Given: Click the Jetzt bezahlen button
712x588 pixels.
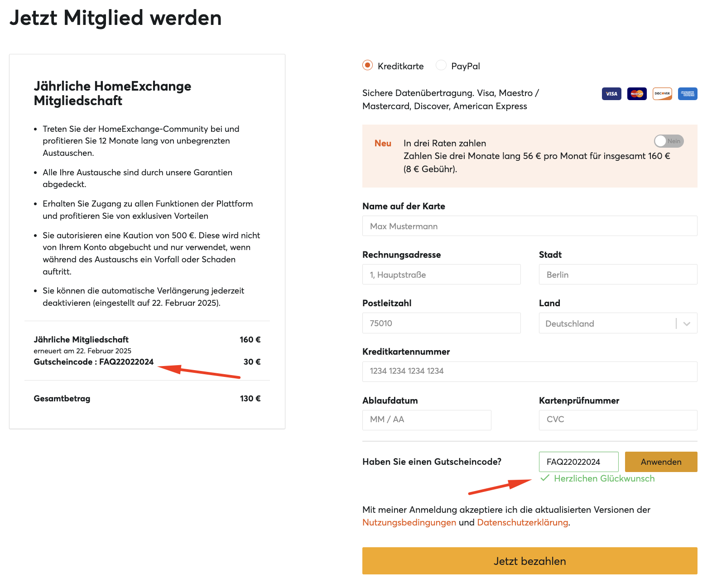Looking at the screenshot, I should point(530,561).
